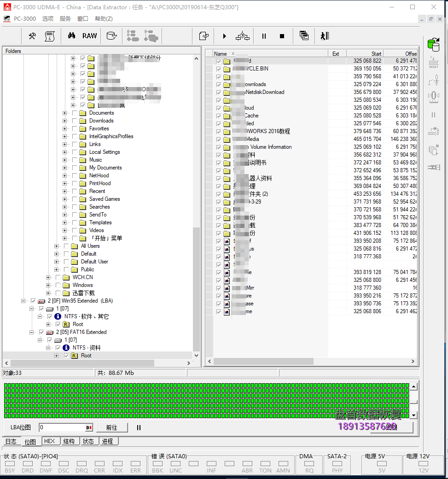Check the Favorites folder checkbox

click(75, 129)
